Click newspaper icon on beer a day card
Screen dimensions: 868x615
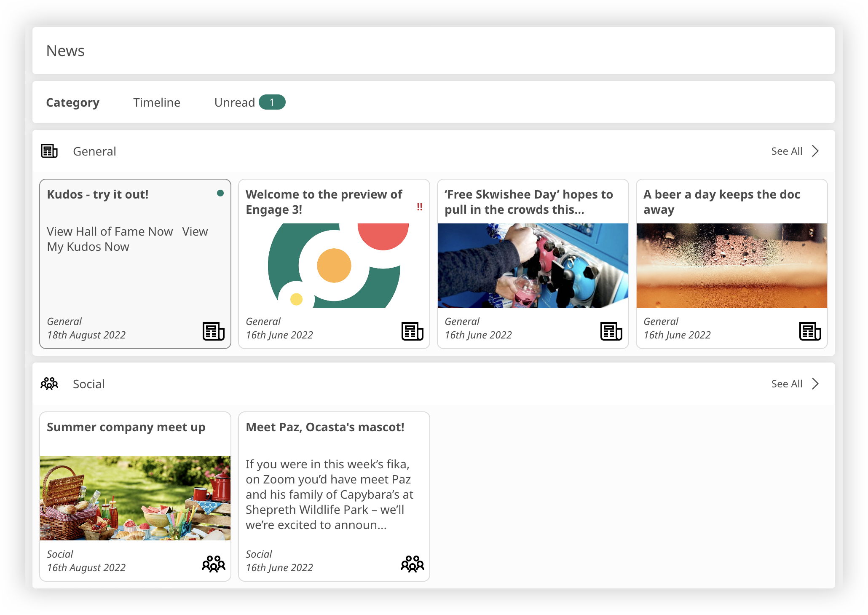click(x=810, y=331)
